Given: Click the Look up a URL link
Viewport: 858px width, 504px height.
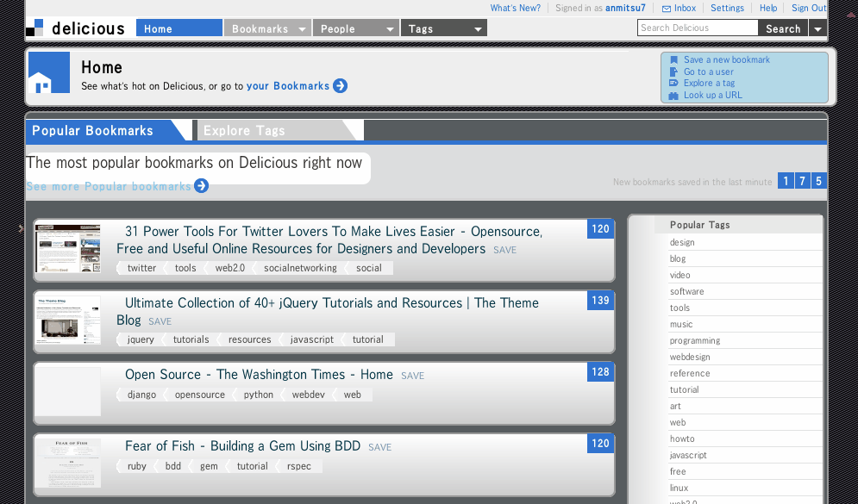Looking at the screenshot, I should (x=713, y=95).
